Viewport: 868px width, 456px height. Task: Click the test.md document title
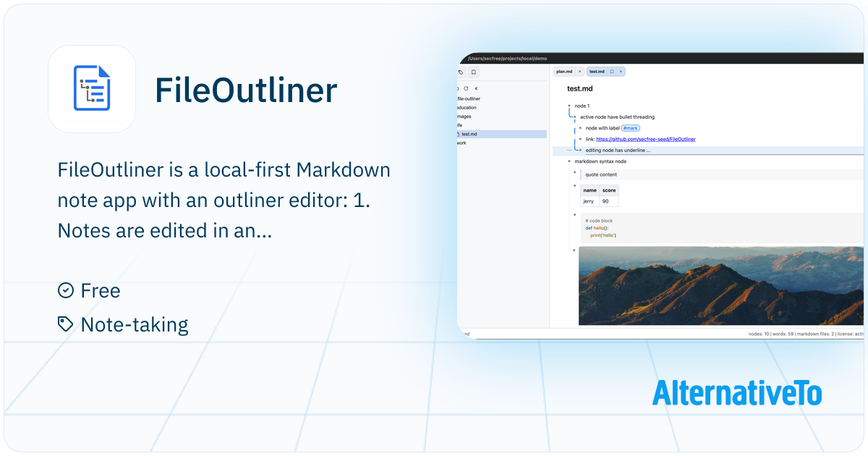(580, 89)
